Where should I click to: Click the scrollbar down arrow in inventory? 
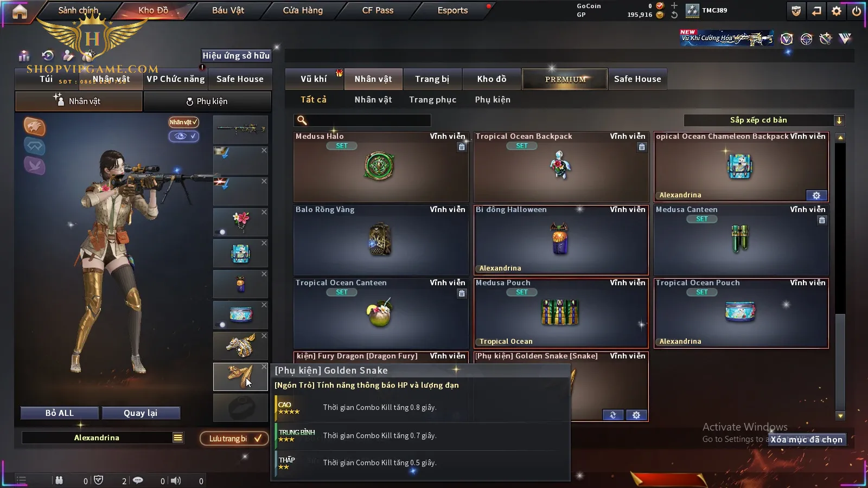840,416
